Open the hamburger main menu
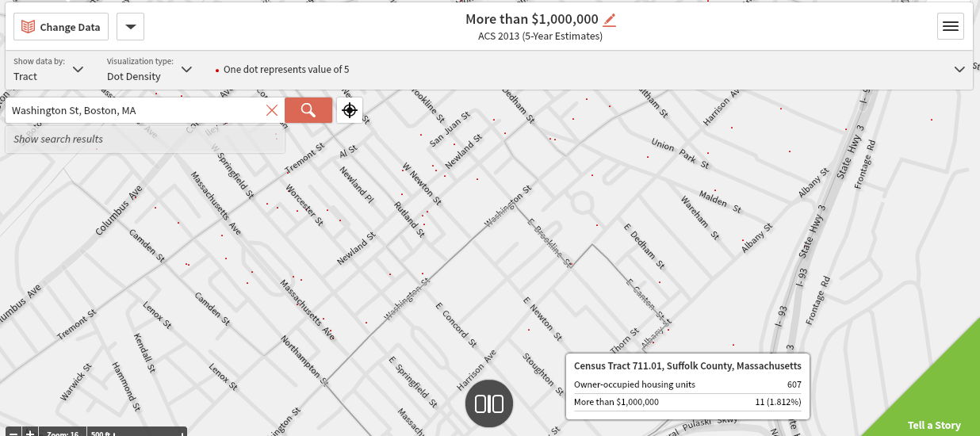Image resolution: width=980 pixels, height=436 pixels. (951, 26)
